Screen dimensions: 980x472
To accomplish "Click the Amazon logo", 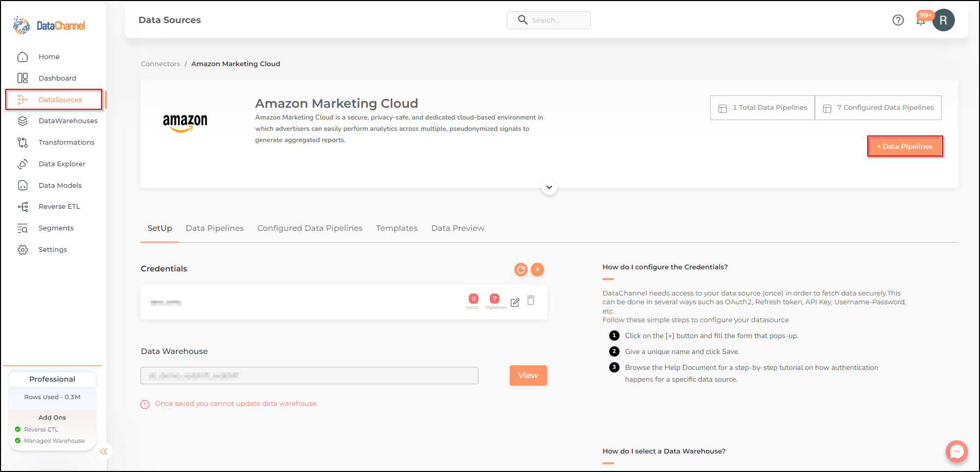I will point(185,123).
